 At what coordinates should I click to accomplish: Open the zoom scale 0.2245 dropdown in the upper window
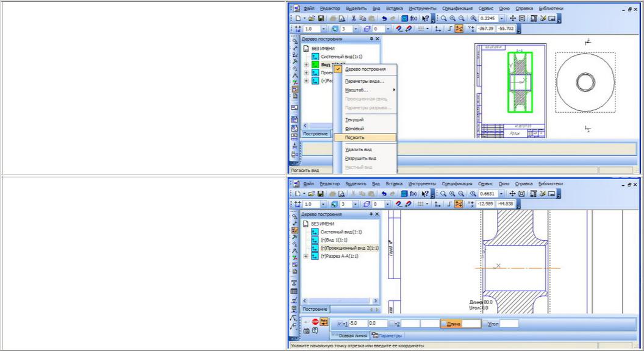pyautogui.click(x=501, y=18)
